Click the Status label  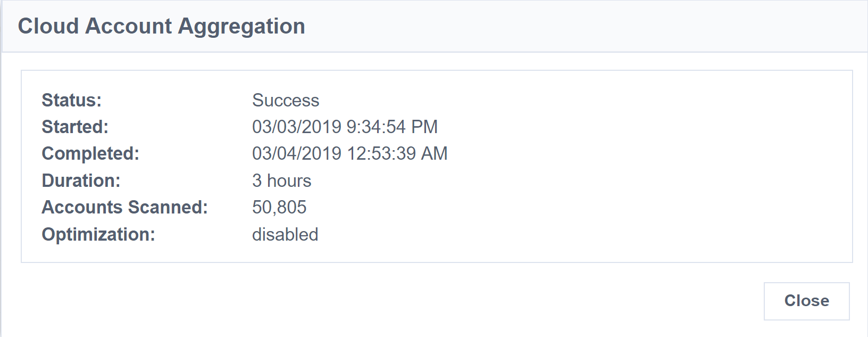(71, 100)
